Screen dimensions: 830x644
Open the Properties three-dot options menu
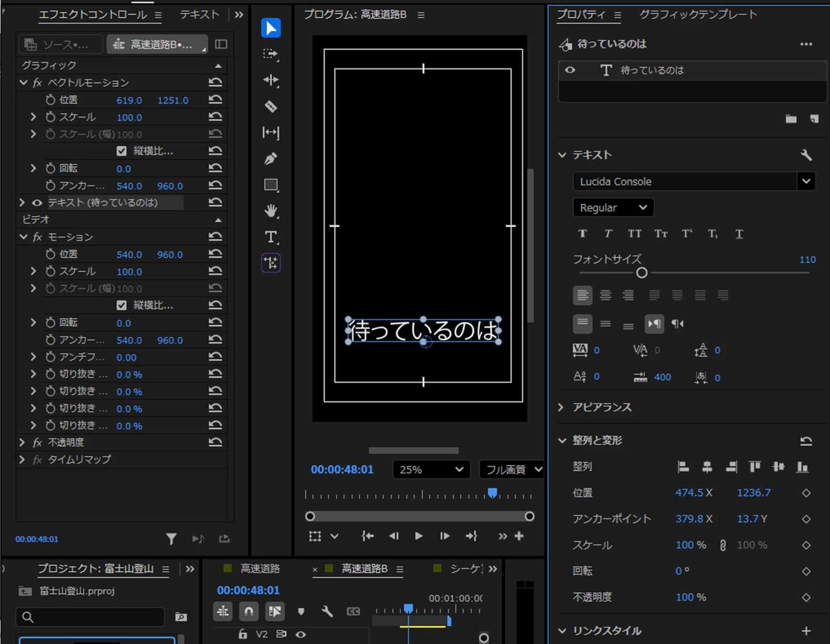806,44
